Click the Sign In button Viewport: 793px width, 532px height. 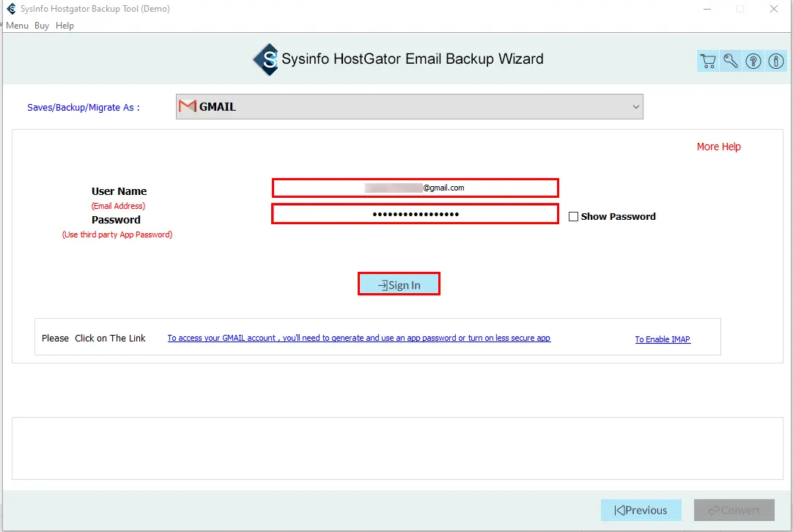point(399,284)
